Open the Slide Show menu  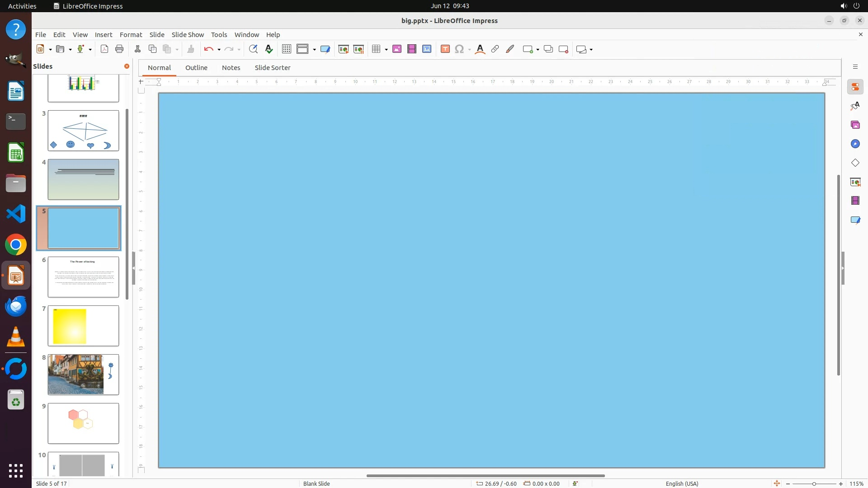pos(188,35)
